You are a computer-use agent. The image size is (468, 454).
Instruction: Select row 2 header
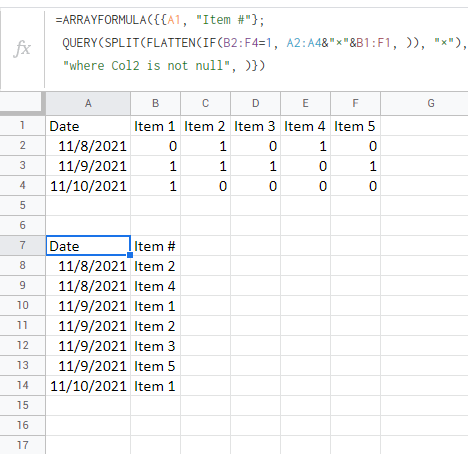22,146
